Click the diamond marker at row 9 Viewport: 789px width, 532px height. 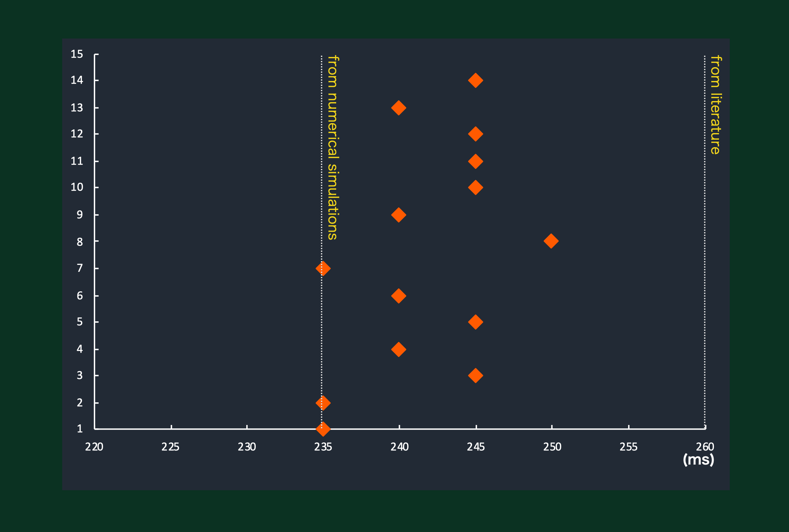click(399, 215)
